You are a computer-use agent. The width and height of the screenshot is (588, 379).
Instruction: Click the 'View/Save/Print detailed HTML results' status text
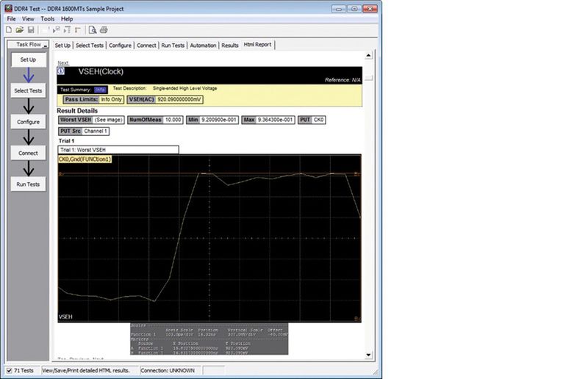click(86, 370)
